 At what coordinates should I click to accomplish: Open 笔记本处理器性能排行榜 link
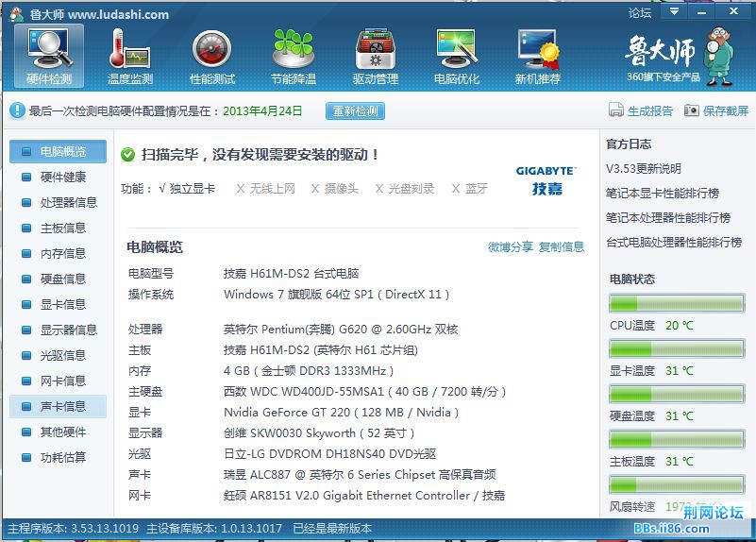(x=668, y=218)
